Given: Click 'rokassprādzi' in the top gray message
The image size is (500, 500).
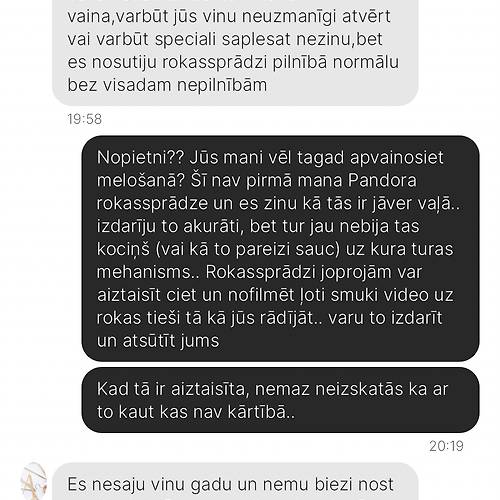Looking at the screenshot, I should [214, 63].
